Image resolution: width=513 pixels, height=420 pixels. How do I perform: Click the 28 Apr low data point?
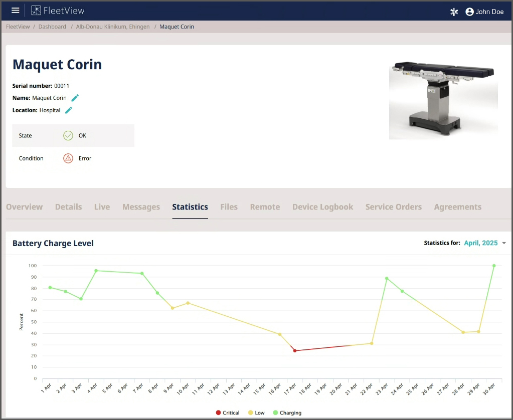(463, 332)
